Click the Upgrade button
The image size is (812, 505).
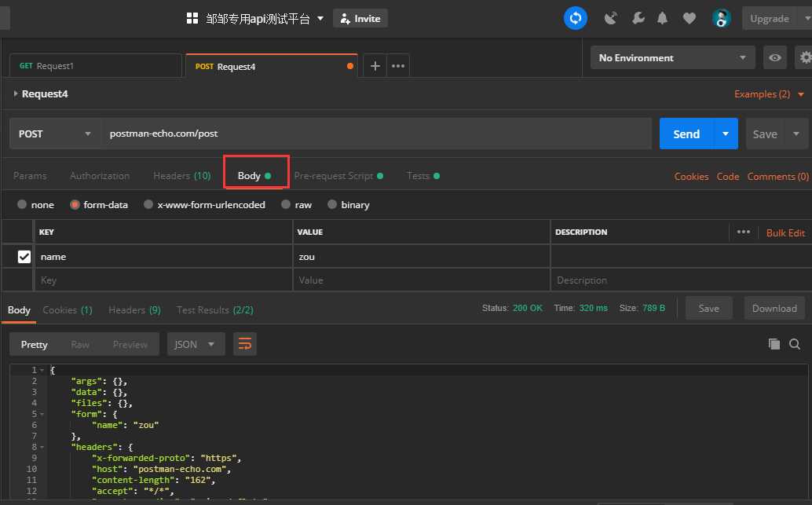(x=770, y=19)
